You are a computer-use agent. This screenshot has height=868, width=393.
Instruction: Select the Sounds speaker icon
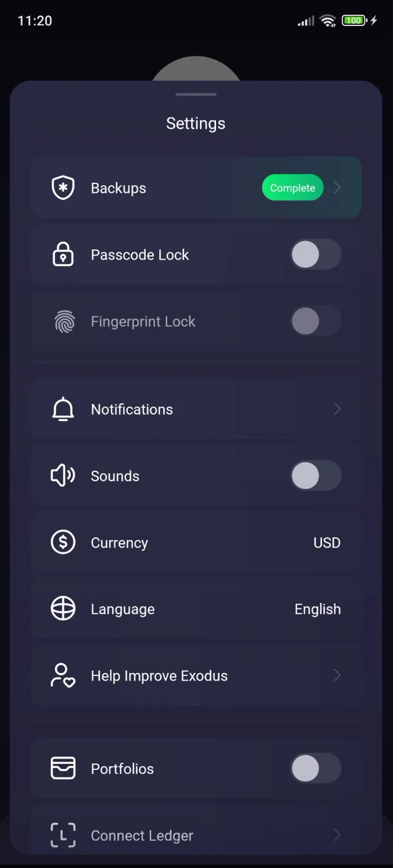[x=63, y=475]
